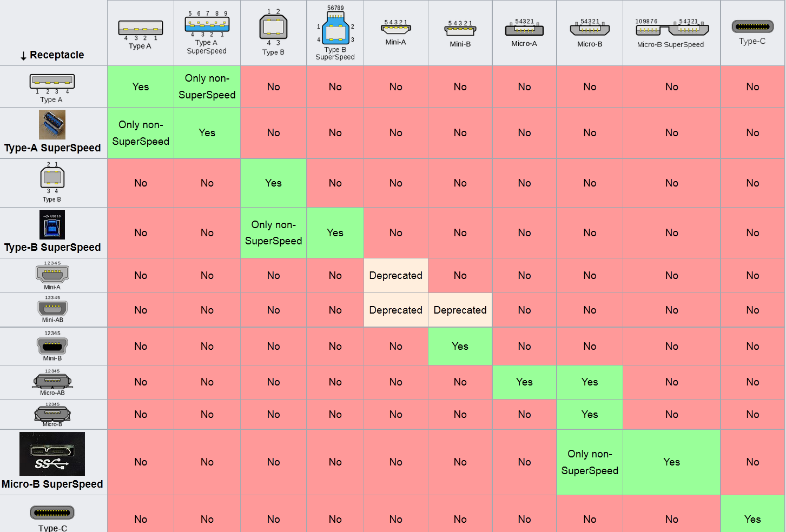The image size is (786, 532).
Task: Click the Type-B SuperSpeed row label text
Action: [x=52, y=247]
